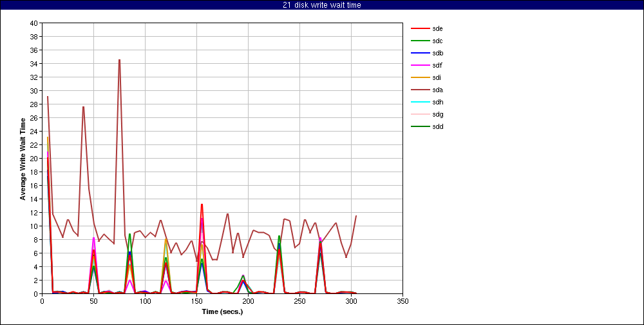Select the sde legend label
Screen dimensions: 644x325
click(437, 29)
